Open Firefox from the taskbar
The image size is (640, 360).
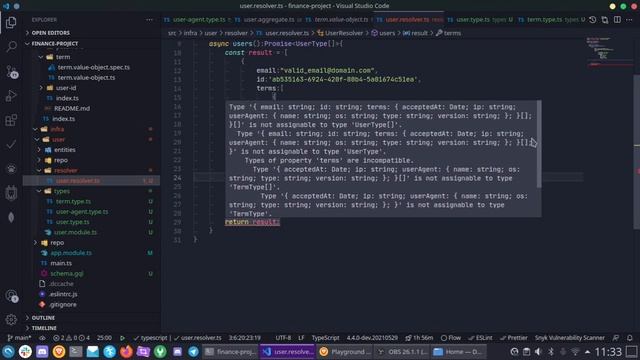[126, 351]
